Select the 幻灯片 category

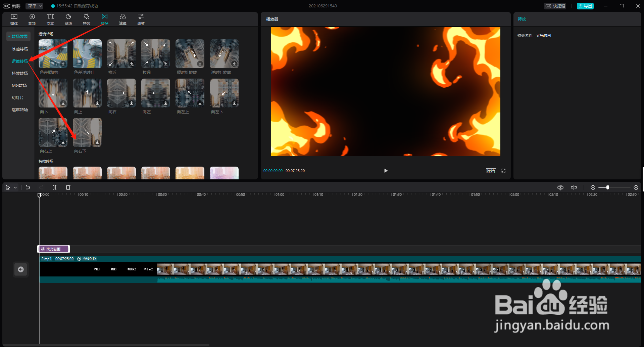point(18,97)
